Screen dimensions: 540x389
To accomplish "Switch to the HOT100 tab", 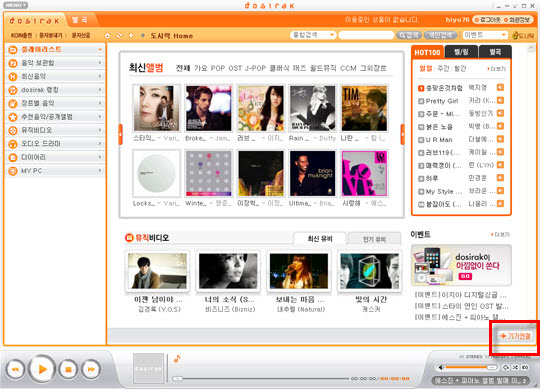I will [427, 52].
